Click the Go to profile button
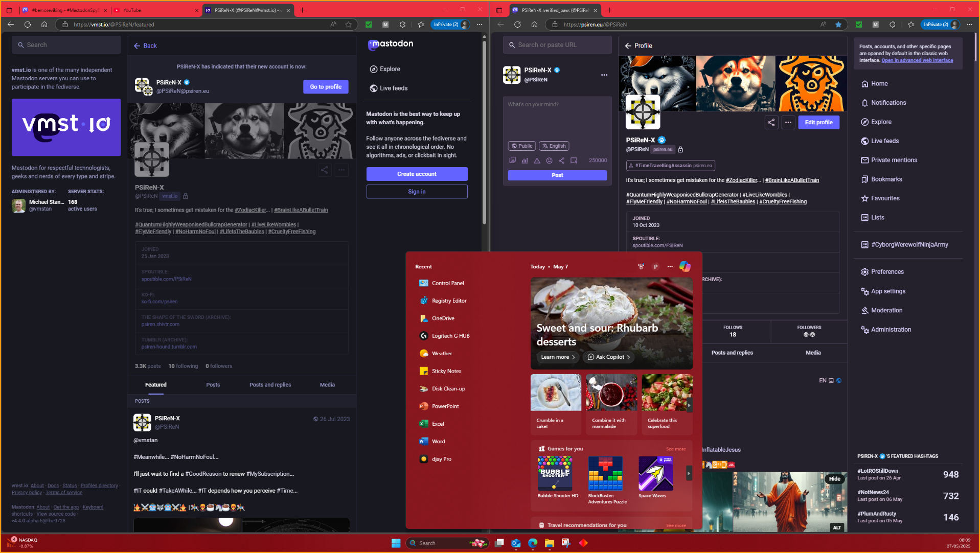Screen dimensions: 980x553 [x=326, y=87]
